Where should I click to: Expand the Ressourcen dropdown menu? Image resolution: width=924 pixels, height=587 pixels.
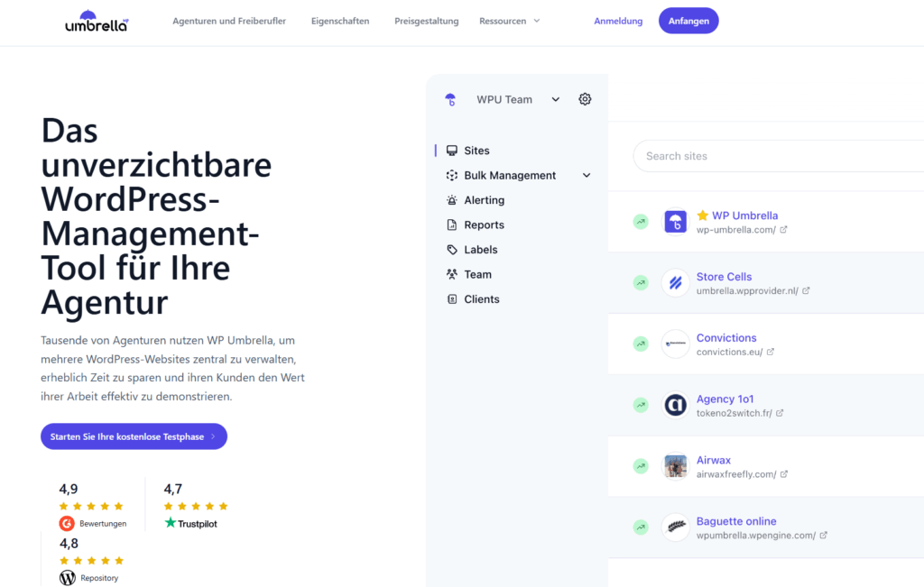coord(510,21)
